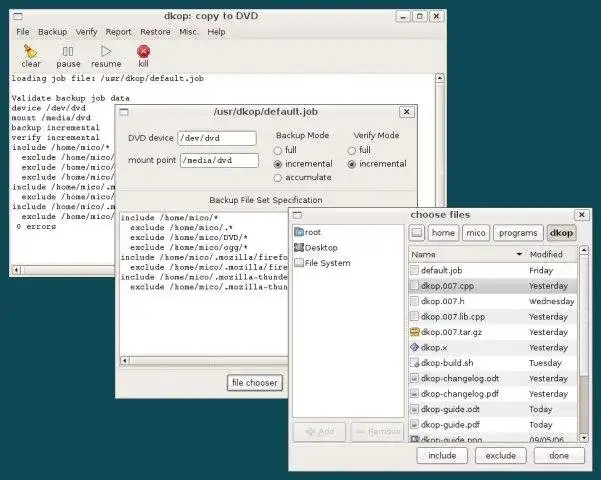Image resolution: width=601 pixels, height=480 pixels.
Task: Click the clear broom icon in toolbar
Action: (30, 51)
